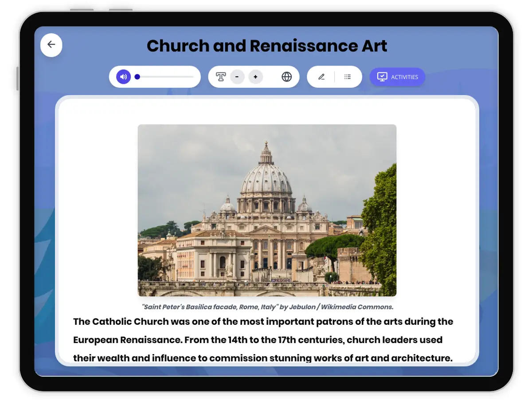Go back using the arrow button
532x402 pixels.
coord(51,45)
